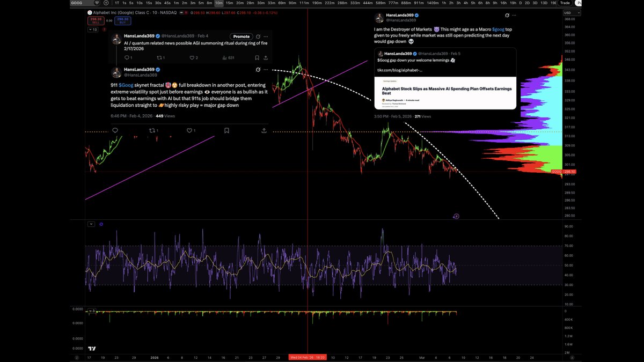Click the red Wed 04 Feb '26 date label
The image size is (644, 362).
(308, 357)
